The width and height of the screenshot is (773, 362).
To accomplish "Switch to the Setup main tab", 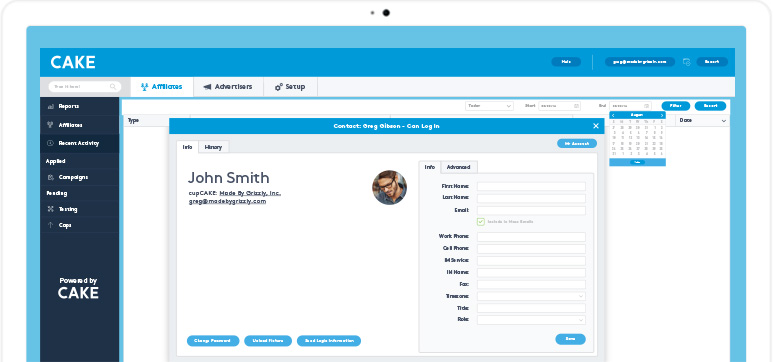I will [x=290, y=87].
